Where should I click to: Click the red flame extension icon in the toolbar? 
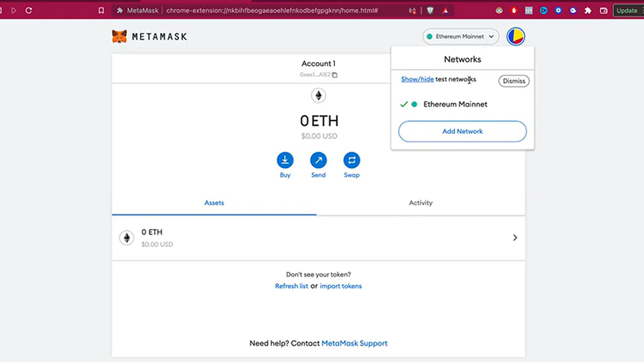click(514, 10)
